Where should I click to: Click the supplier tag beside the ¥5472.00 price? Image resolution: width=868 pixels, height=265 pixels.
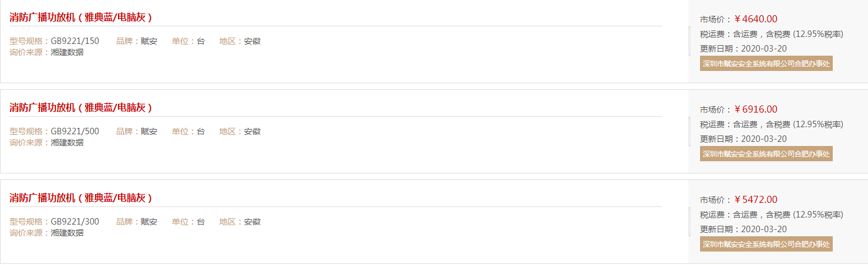click(766, 244)
